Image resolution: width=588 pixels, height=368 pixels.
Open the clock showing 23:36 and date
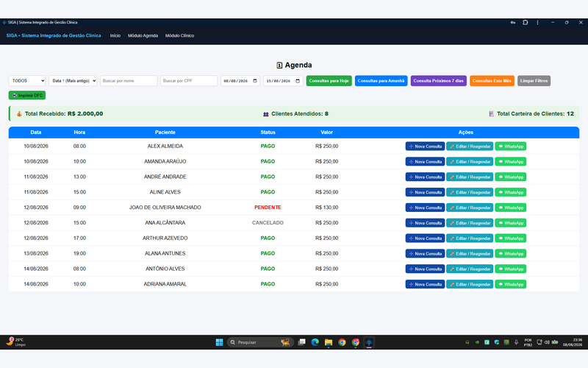click(573, 342)
